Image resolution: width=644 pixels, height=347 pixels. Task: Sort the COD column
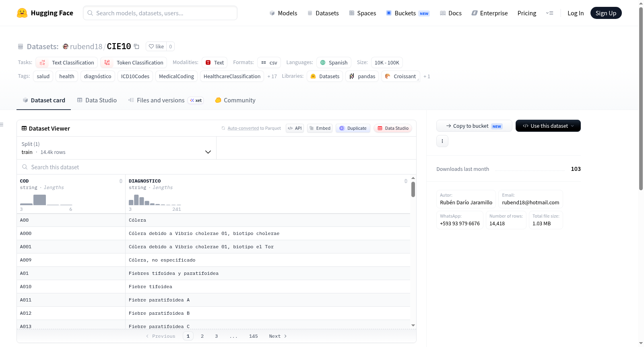point(121,181)
